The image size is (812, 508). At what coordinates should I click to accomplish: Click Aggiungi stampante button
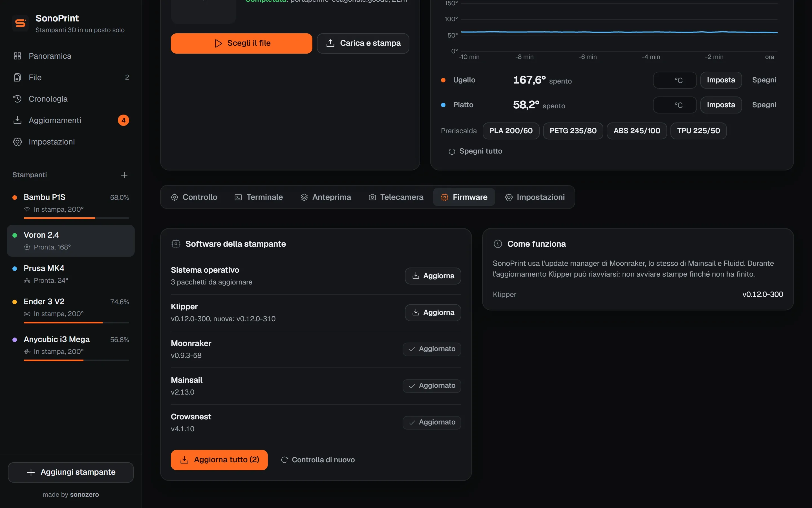pyautogui.click(x=71, y=472)
